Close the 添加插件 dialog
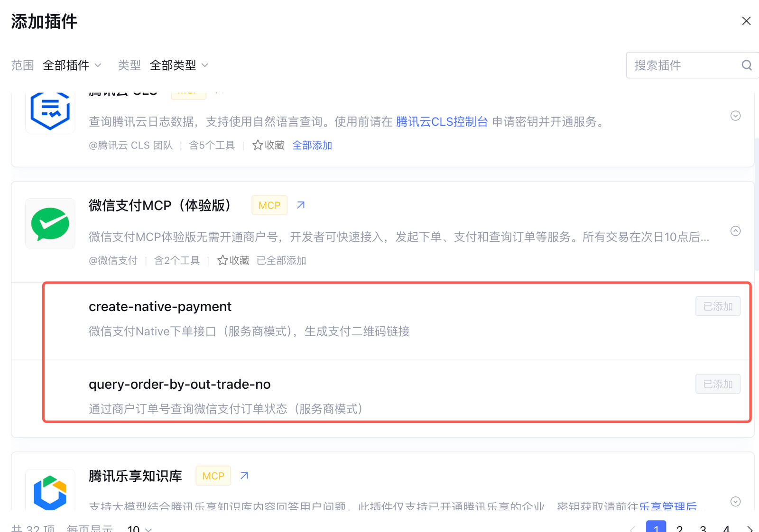The width and height of the screenshot is (759, 532). [x=746, y=21]
